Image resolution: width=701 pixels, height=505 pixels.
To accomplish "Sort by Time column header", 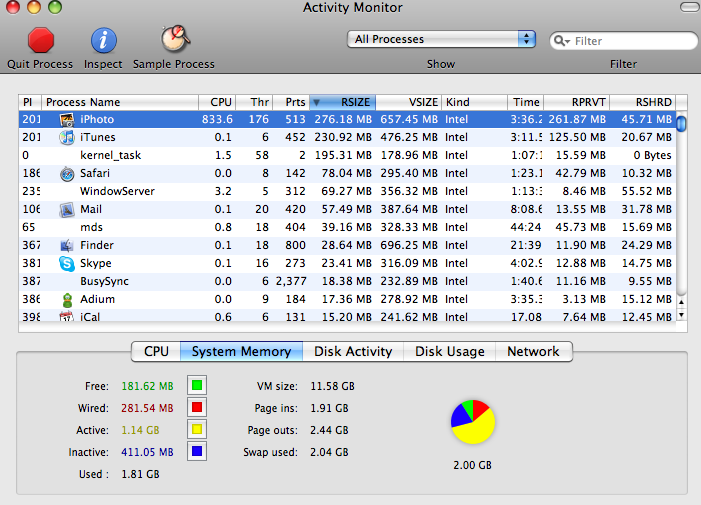I will [525, 102].
